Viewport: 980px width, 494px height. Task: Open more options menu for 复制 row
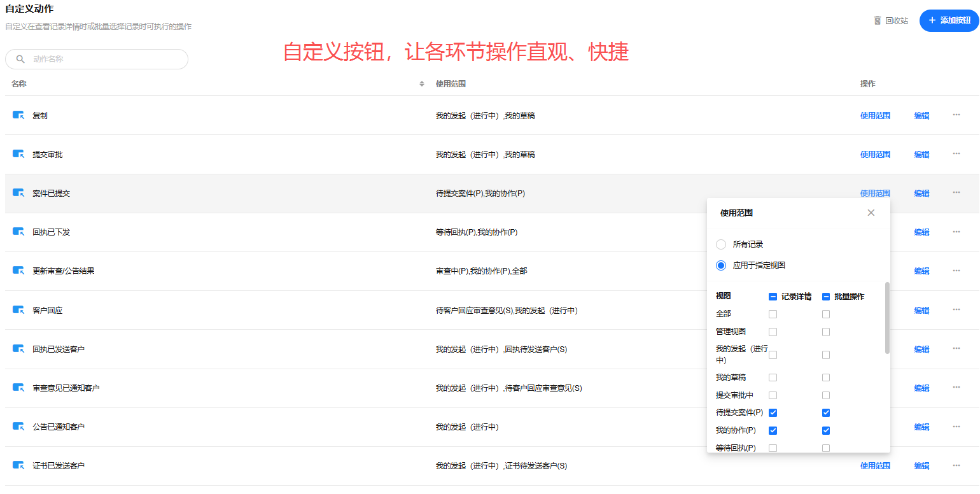[956, 115]
